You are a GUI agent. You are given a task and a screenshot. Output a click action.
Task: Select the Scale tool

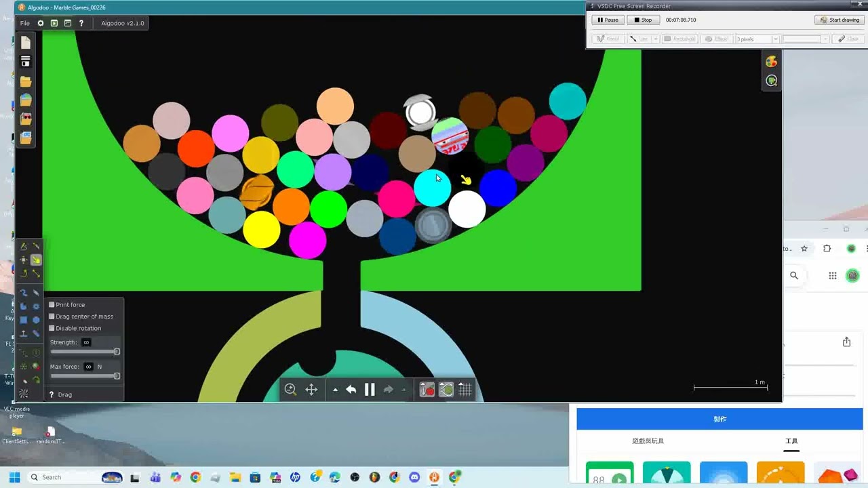[x=37, y=273]
